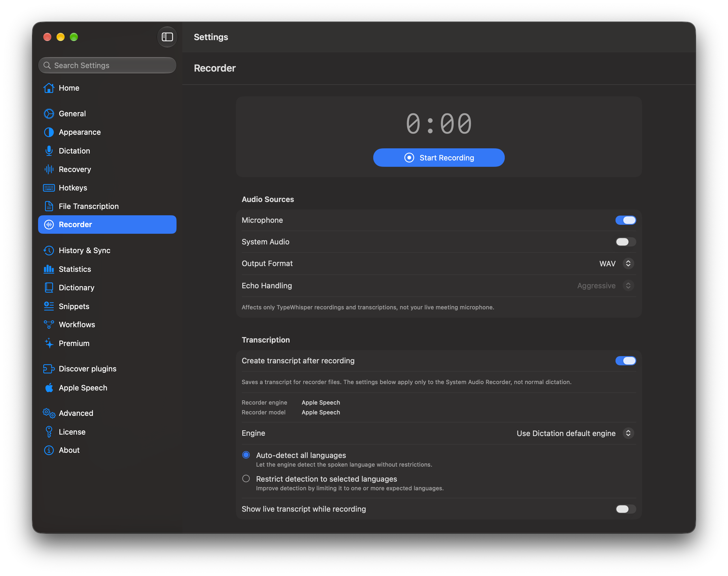Viewport: 728px width, 576px height.
Task: Click the Appearance half-circle icon
Action: pyautogui.click(x=49, y=132)
